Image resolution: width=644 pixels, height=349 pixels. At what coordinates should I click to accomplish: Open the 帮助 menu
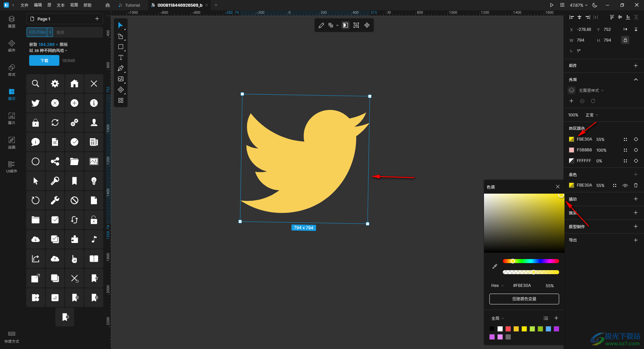click(x=88, y=5)
